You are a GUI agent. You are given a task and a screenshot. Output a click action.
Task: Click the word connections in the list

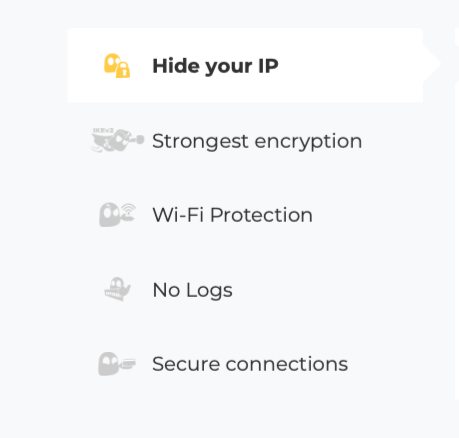click(x=287, y=364)
